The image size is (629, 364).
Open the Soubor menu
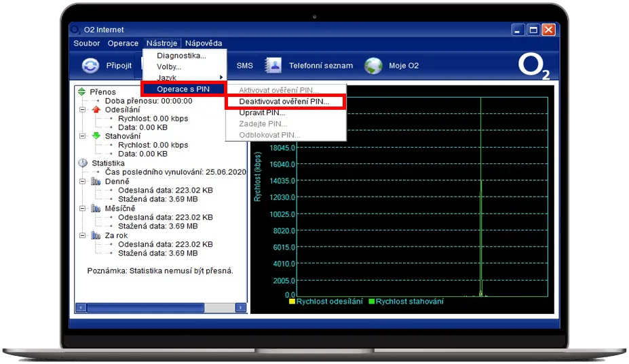click(87, 43)
